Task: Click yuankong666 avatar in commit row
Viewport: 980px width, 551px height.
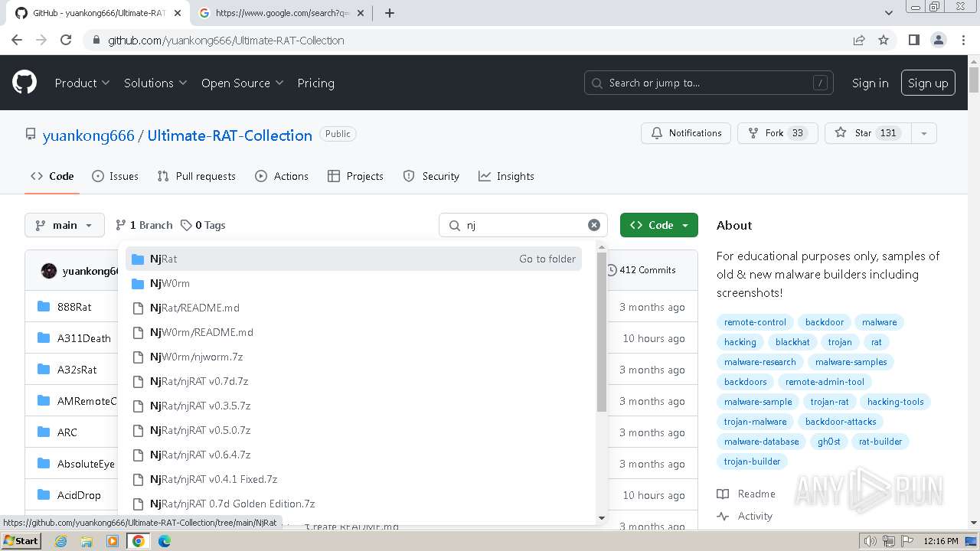Action: [49, 271]
